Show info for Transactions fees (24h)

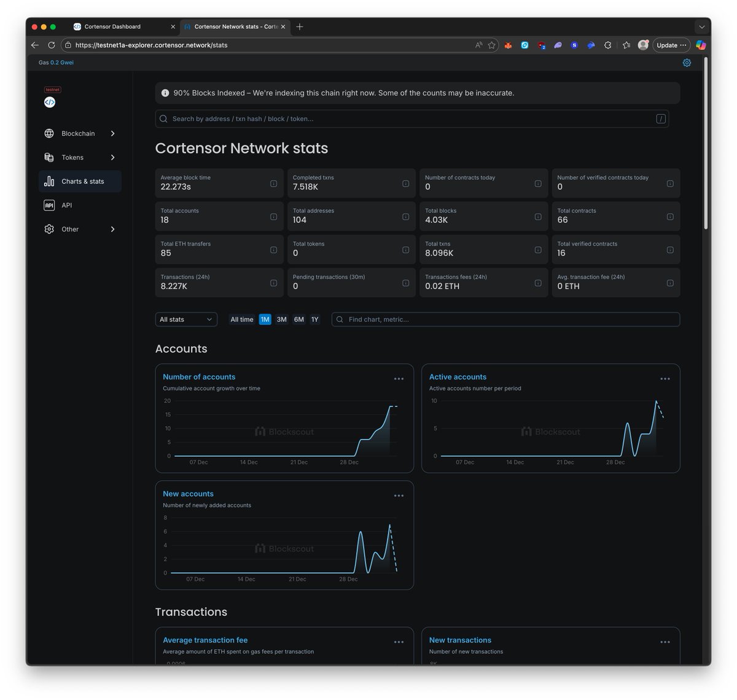pyautogui.click(x=538, y=283)
